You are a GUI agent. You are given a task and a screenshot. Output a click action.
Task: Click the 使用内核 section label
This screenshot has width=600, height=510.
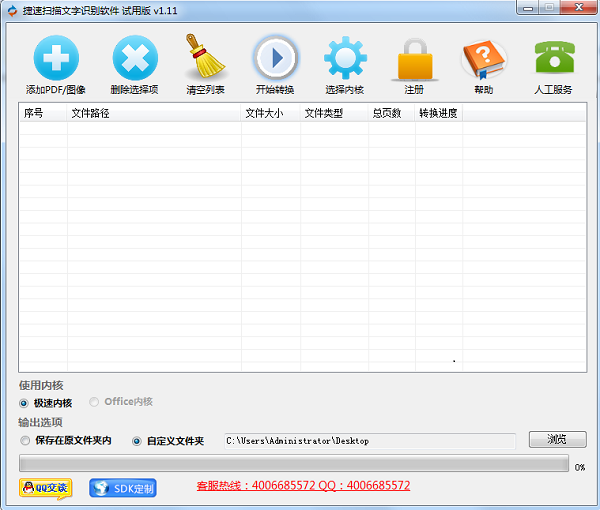(x=41, y=385)
